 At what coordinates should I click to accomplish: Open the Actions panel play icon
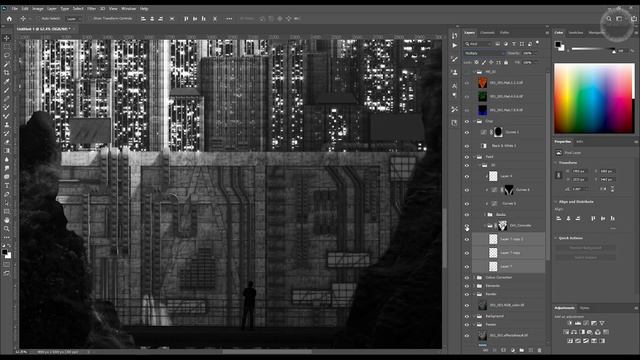454,46
